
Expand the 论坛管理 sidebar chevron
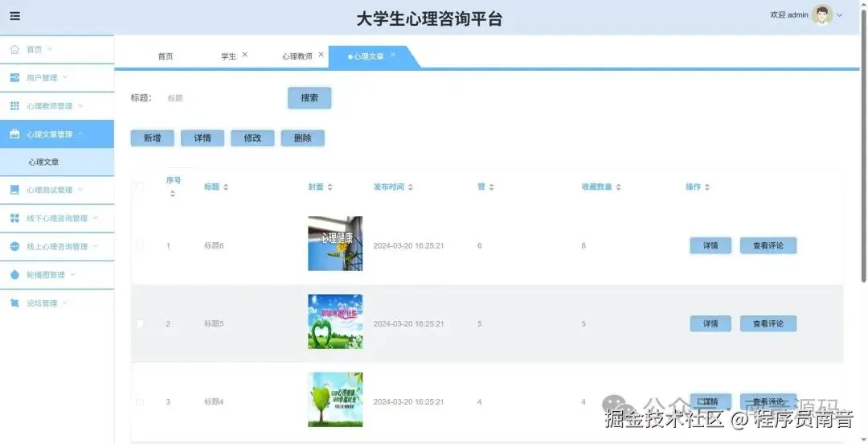tap(65, 303)
